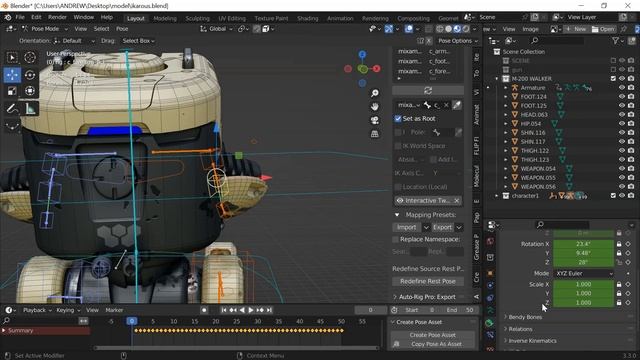This screenshot has width=640, height=360.
Task: Click the Rotation Z value slider
Action: tap(583, 262)
